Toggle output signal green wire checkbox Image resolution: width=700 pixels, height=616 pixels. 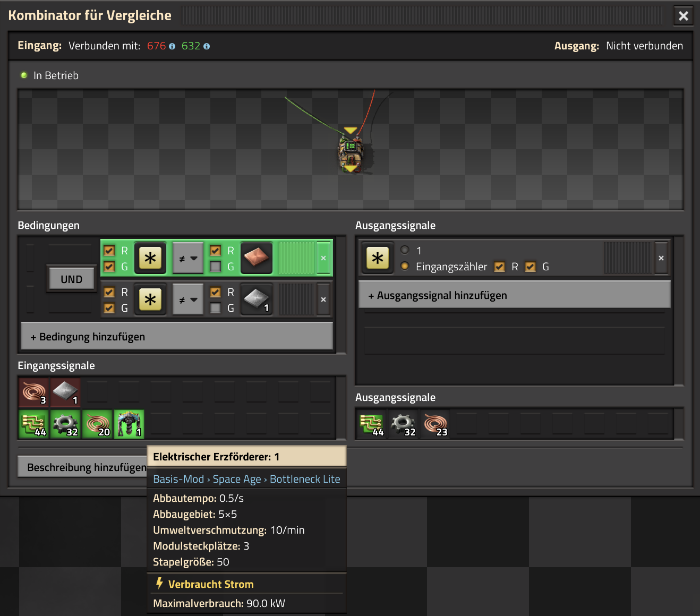pyautogui.click(x=531, y=267)
